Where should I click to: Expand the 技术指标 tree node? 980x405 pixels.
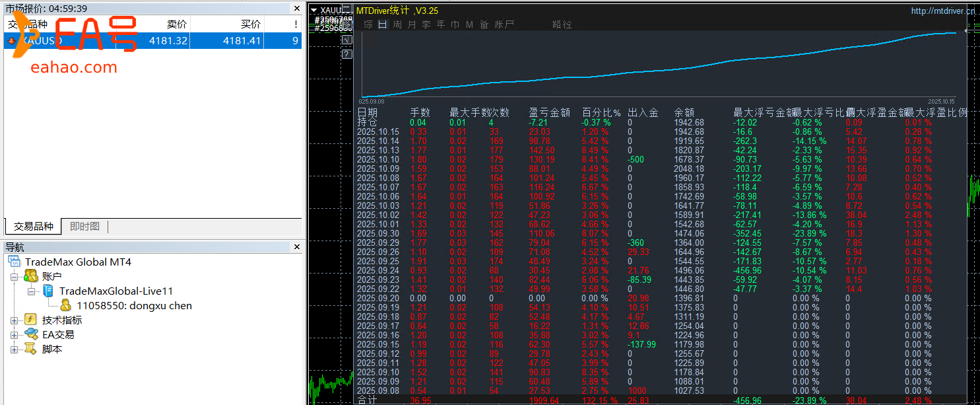(14, 320)
